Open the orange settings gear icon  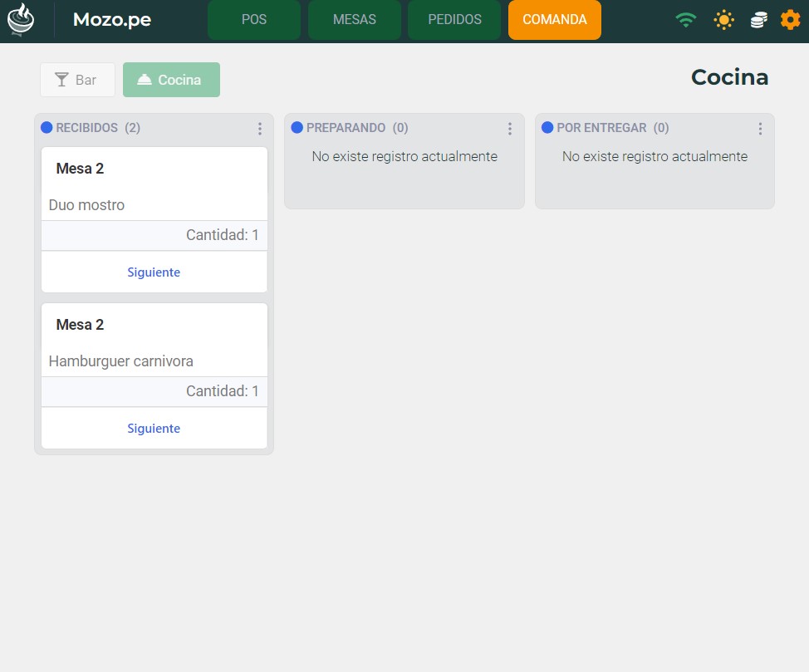[791, 20]
